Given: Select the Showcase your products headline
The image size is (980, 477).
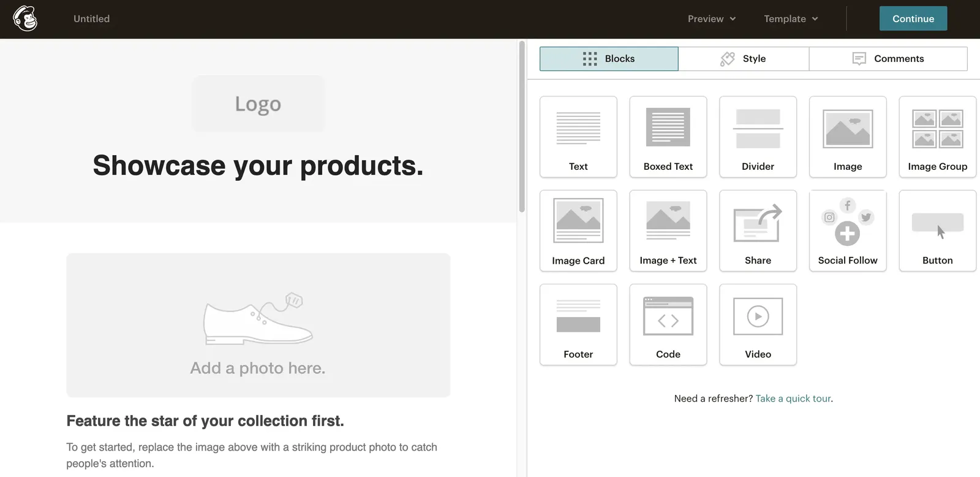Looking at the screenshot, I should (x=258, y=166).
